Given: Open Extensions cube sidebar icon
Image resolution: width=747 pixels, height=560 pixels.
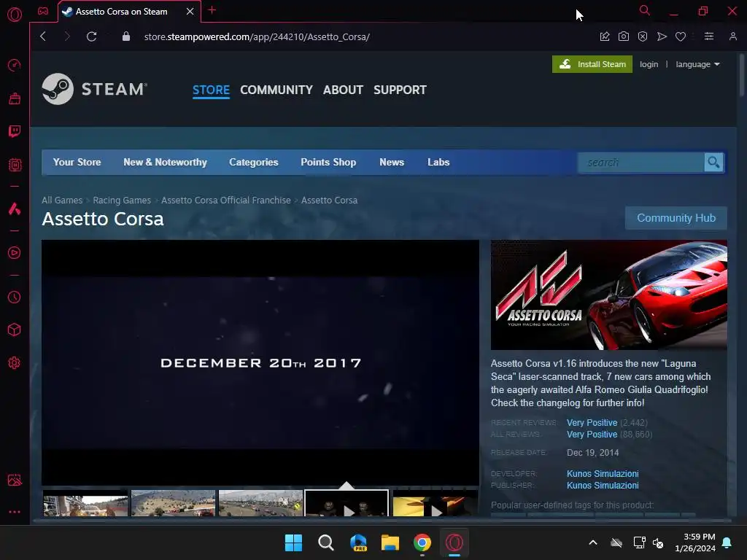Looking at the screenshot, I should tap(15, 330).
